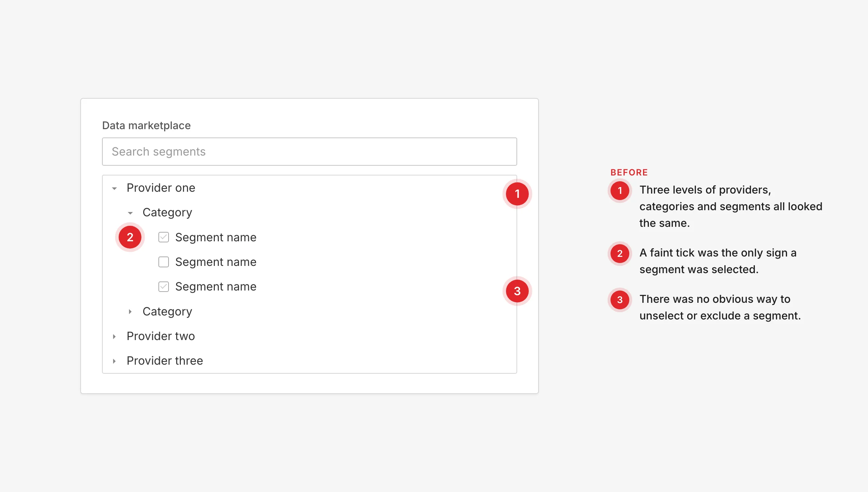Click the Search segments input field

(310, 152)
